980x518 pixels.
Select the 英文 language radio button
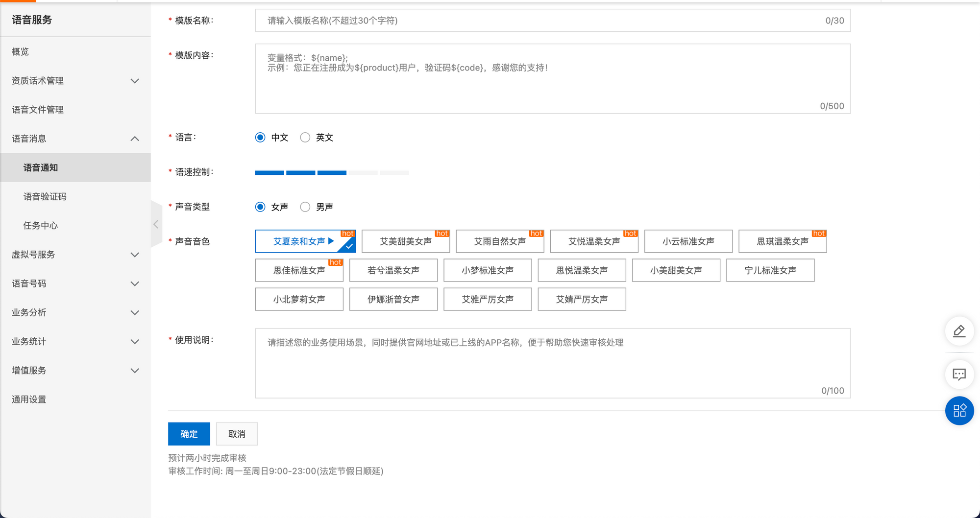point(305,138)
